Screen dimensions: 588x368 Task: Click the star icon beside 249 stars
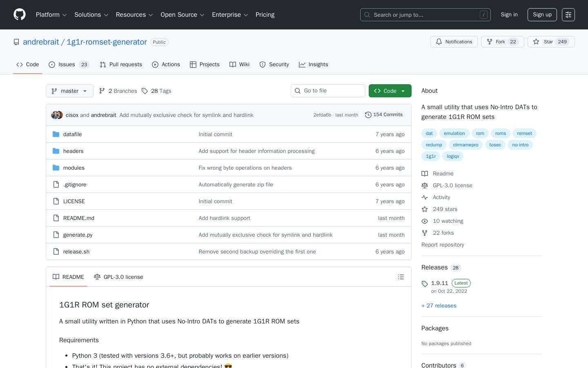[425, 209]
